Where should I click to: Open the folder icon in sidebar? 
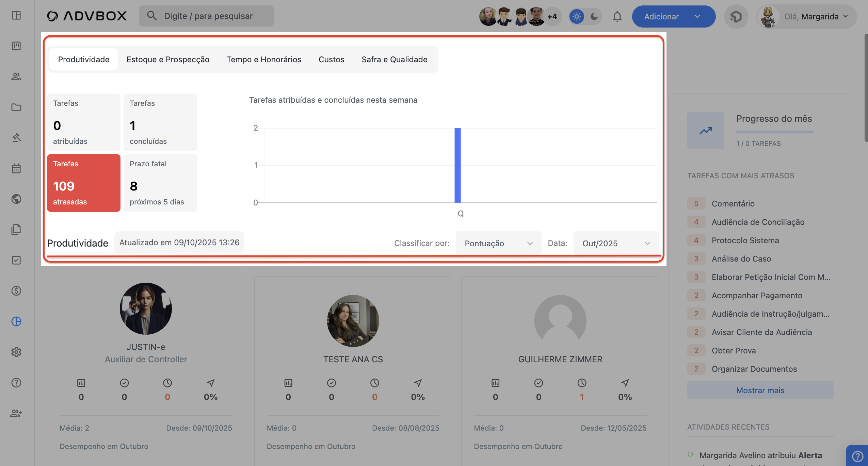coord(16,107)
